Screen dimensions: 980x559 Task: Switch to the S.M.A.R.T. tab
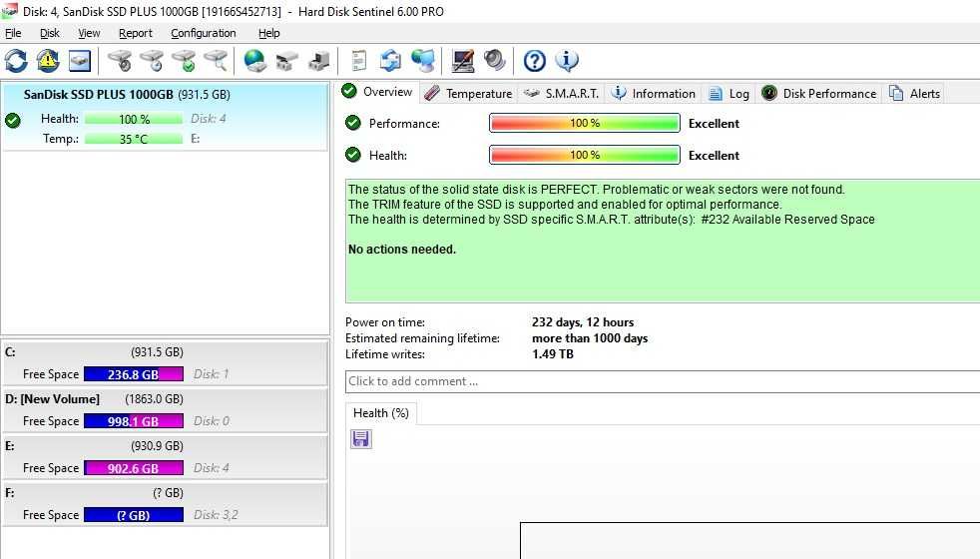tap(561, 93)
